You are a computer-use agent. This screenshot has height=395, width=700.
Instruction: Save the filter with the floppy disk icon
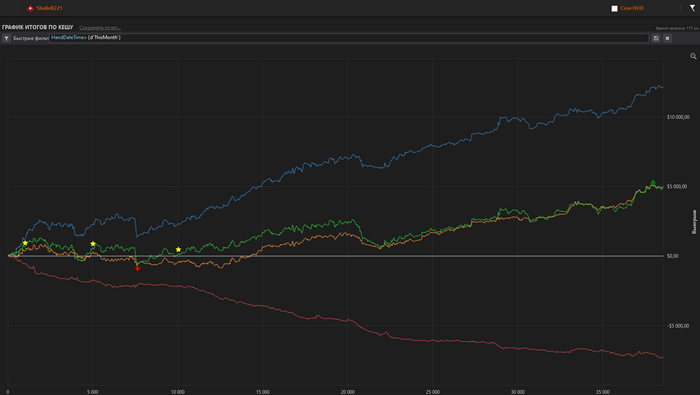[656, 38]
